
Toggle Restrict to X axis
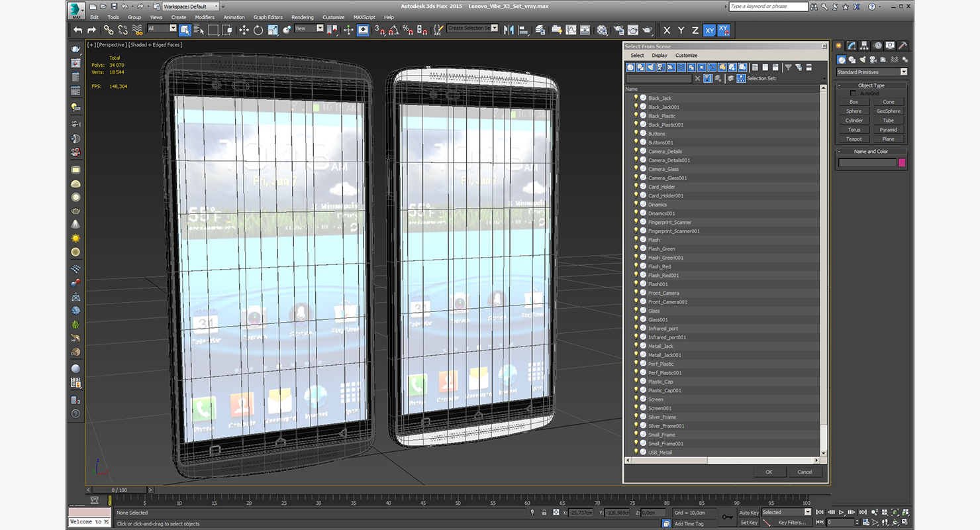(667, 30)
